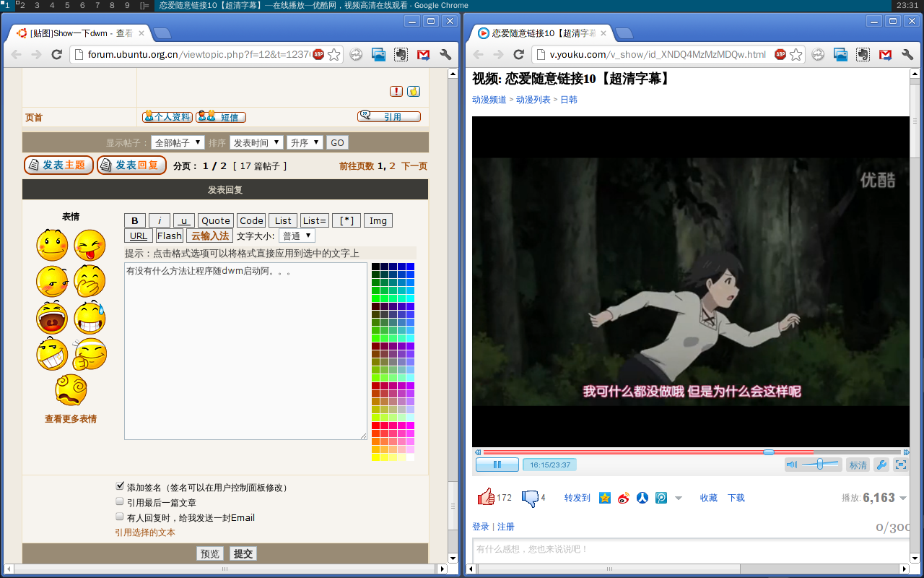Open the sync extension in Youku window toolbar

818,54
